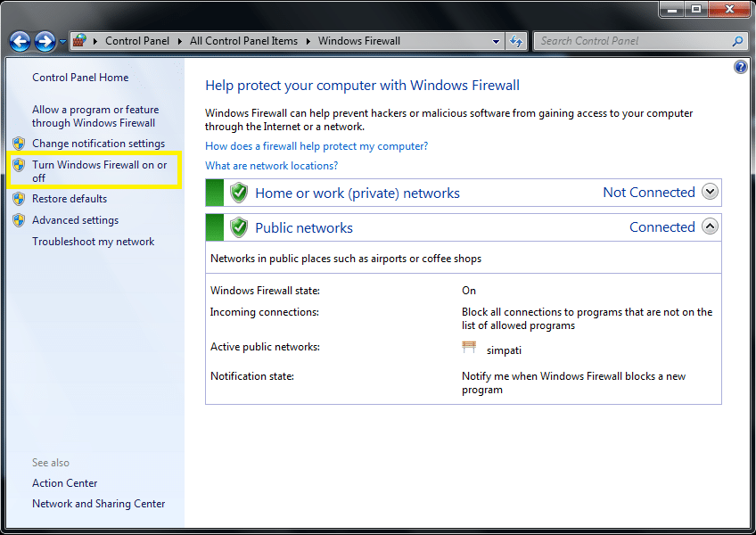Open Help with the question mark icon
756x535 pixels.
tap(741, 67)
